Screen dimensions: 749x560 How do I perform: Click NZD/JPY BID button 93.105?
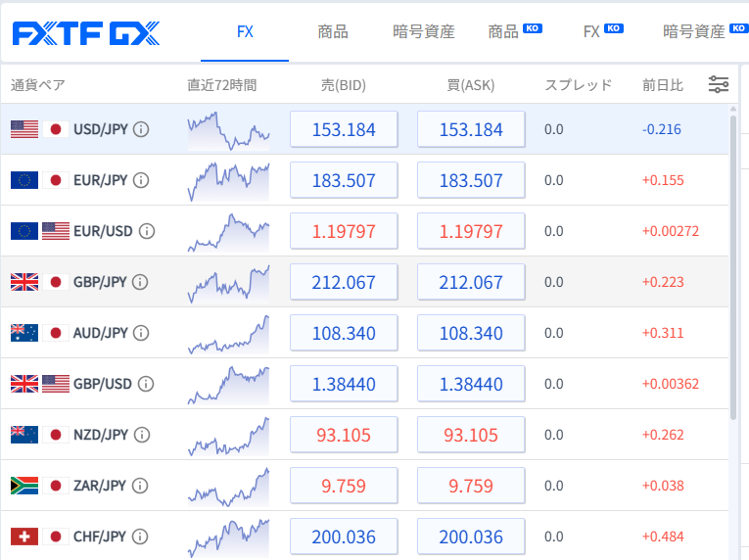(x=344, y=435)
